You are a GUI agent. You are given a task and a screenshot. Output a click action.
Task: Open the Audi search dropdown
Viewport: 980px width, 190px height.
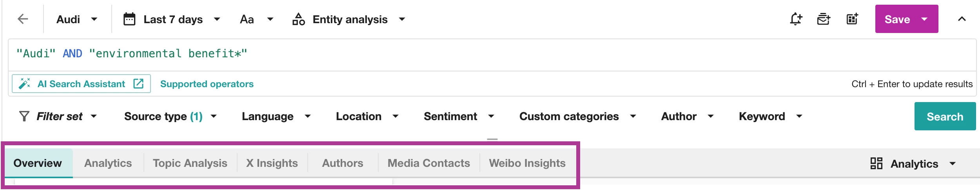point(77,19)
